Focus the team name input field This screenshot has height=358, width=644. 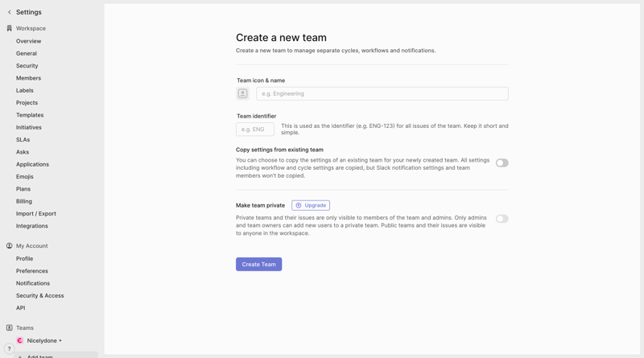coord(382,93)
